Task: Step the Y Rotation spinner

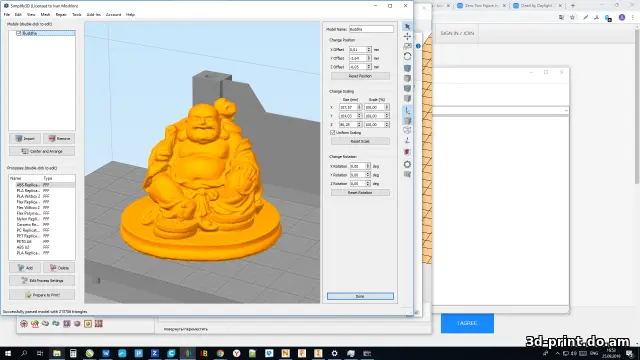Action: pos(368,175)
